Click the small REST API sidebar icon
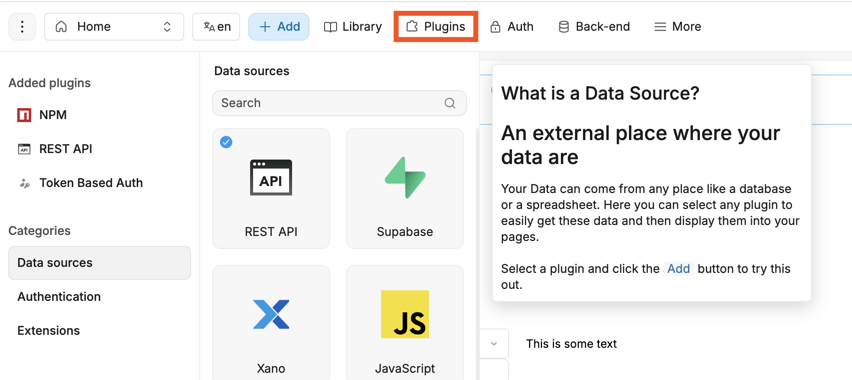852x380 pixels. (x=24, y=149)
